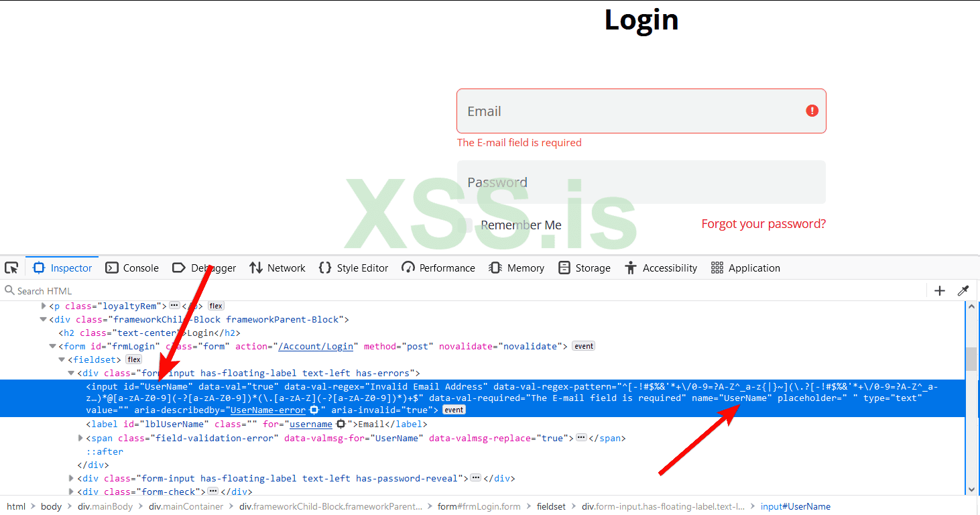The height and width of the screenshot is (515, 980).
Task: Click the ellipsis badge in field-validation-error span
Action: 581,438
